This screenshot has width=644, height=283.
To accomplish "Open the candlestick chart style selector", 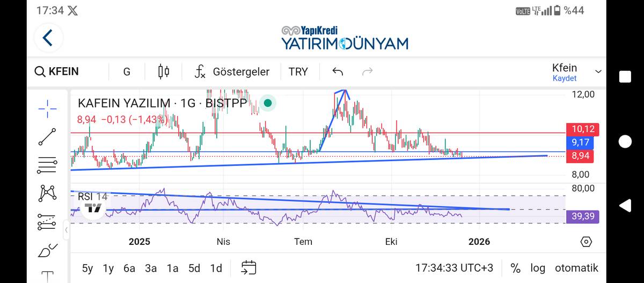I will coord(164,71).
